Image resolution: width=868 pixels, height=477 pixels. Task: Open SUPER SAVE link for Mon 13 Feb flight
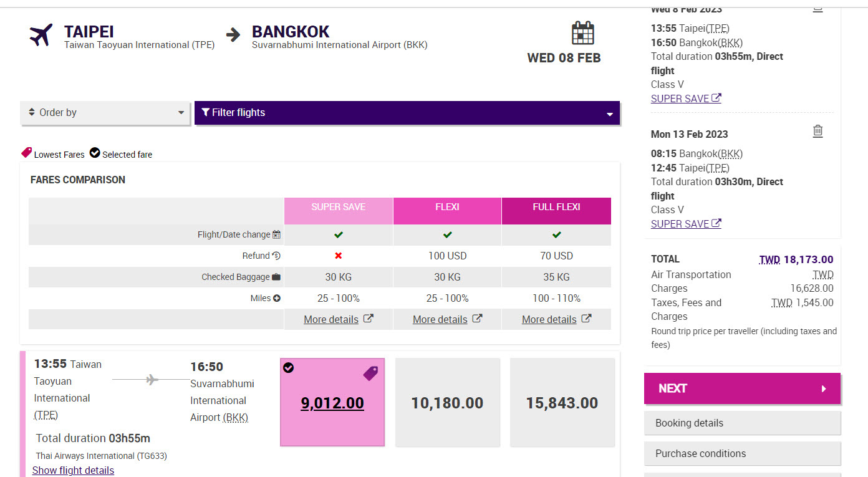pyautogui.click(x=686, y=224)
